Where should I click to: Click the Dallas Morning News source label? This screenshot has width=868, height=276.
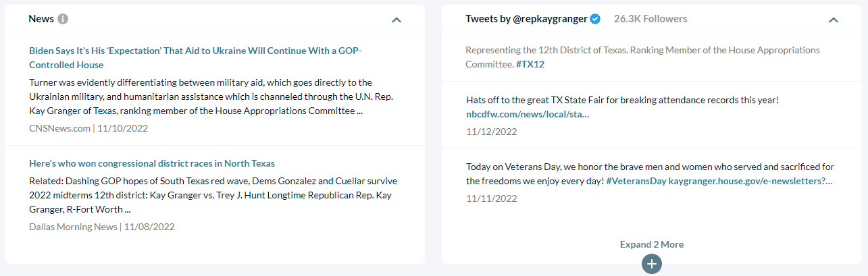pos(73,227)
